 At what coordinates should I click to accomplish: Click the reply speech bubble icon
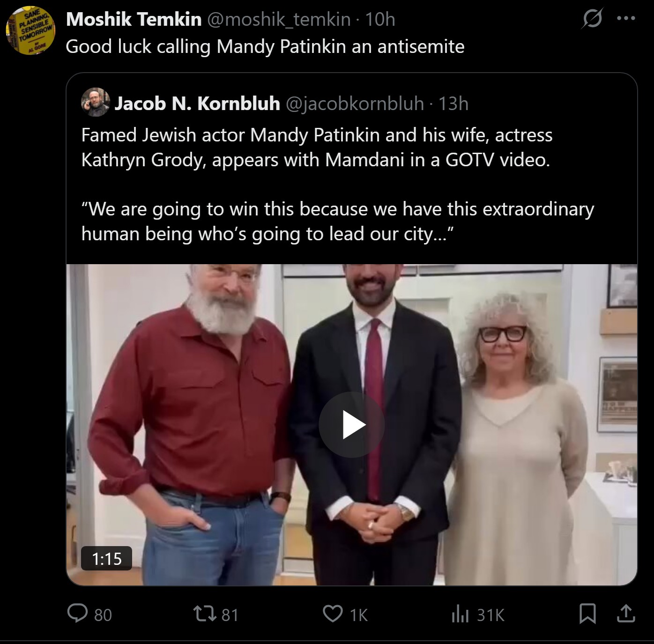tap(77, 614)
